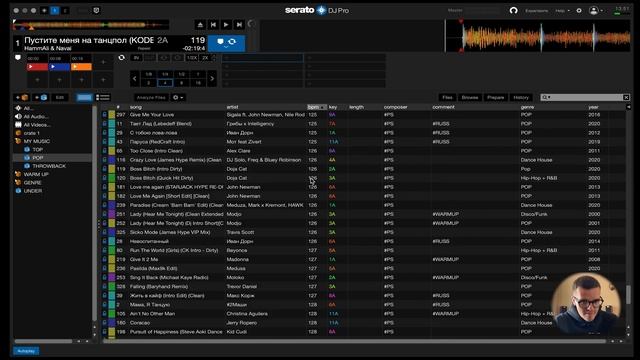Open the History panel tab
This screenshot has width=640, height=360.
[x=521, y=98]
